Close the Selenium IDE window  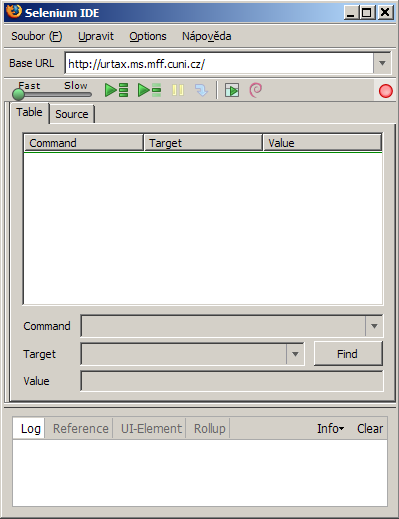385,13
